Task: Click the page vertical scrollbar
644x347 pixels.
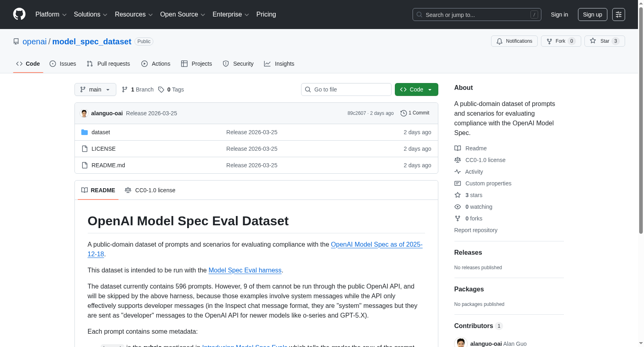Action: [641, 120]
